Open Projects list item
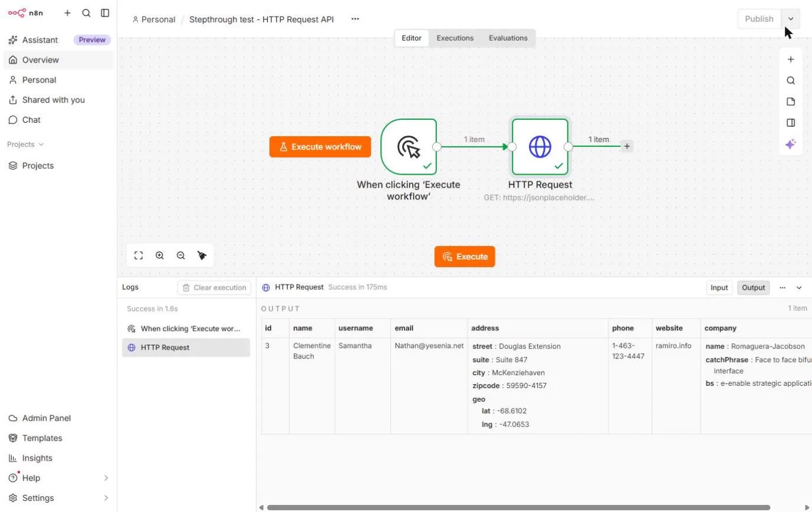 tap(58, 166)
